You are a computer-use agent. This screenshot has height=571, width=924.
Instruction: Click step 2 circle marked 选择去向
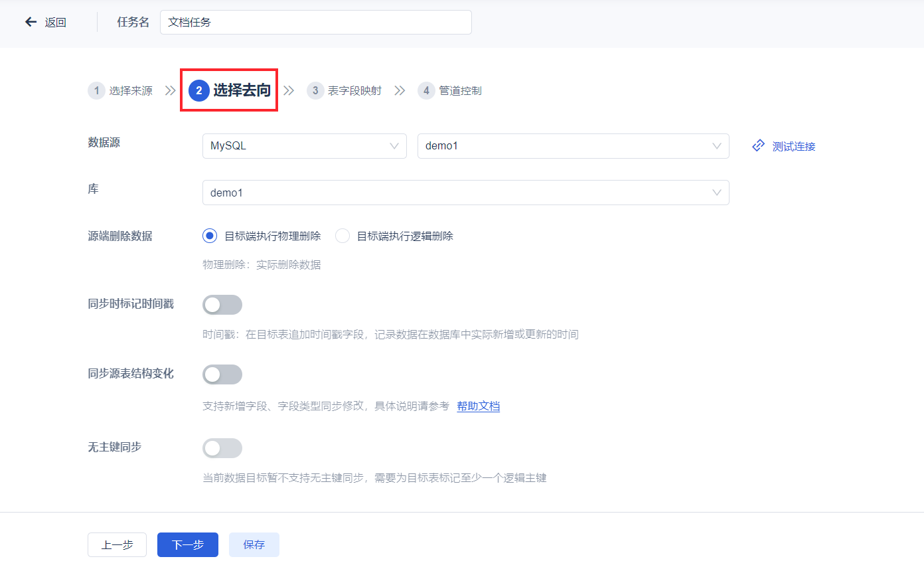[x=199, y=90]
